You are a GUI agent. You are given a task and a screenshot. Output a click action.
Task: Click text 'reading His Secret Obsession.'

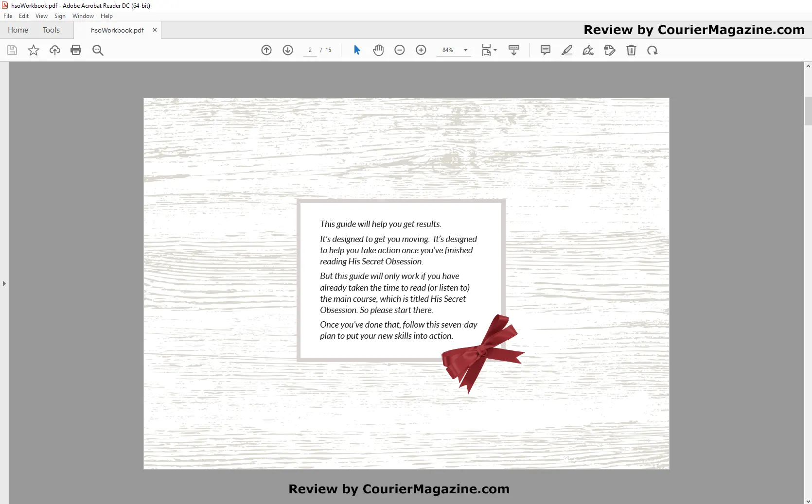tap(371, 261)
